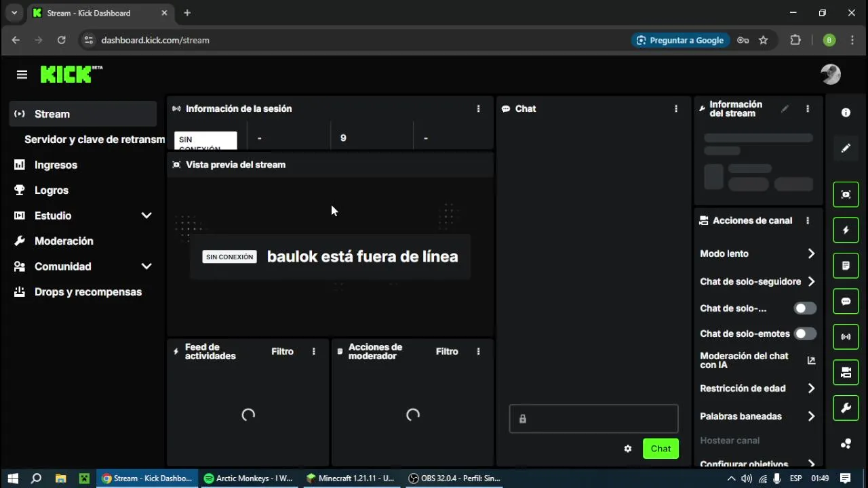Open a new Chrome tab
This screenshot has width=868, height=488.
pyautogui.click(x=187, y=13)
